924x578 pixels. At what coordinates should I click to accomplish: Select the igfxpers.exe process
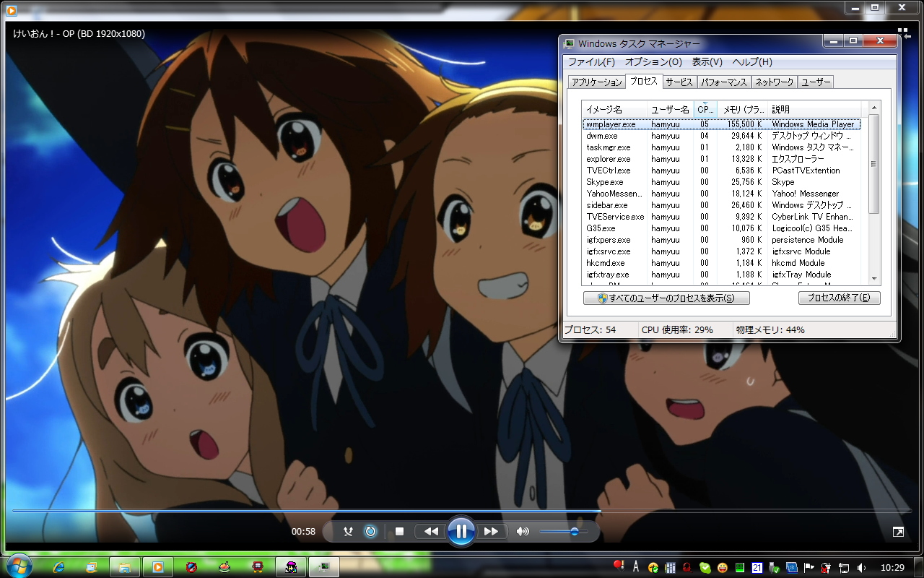coord(722,240)
